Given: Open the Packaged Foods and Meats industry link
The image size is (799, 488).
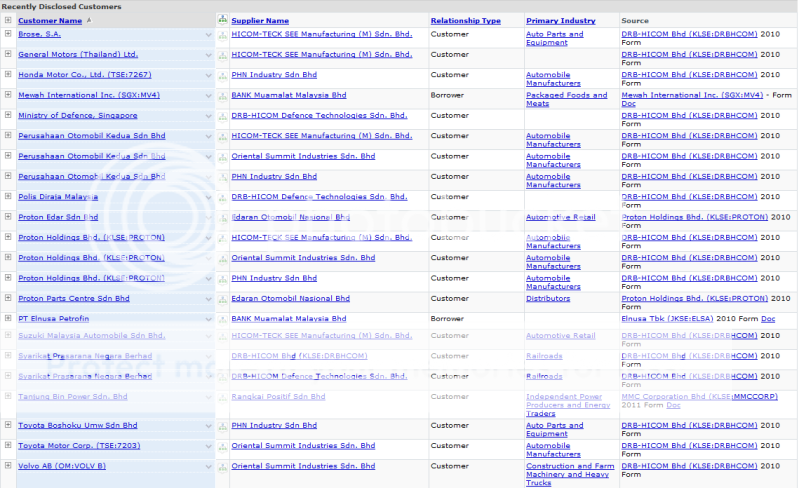Looking at the screenshot, I should 566,99.
